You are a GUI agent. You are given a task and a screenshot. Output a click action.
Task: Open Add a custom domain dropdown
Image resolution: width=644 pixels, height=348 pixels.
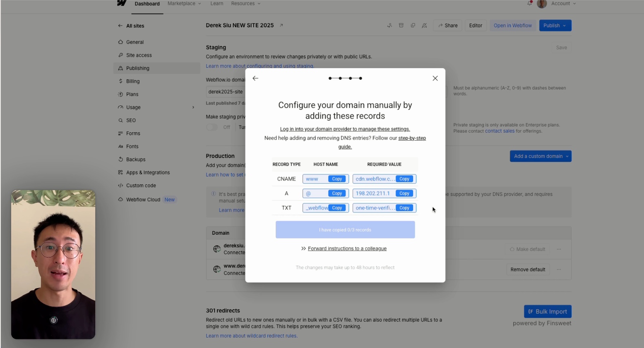point(541,156)
